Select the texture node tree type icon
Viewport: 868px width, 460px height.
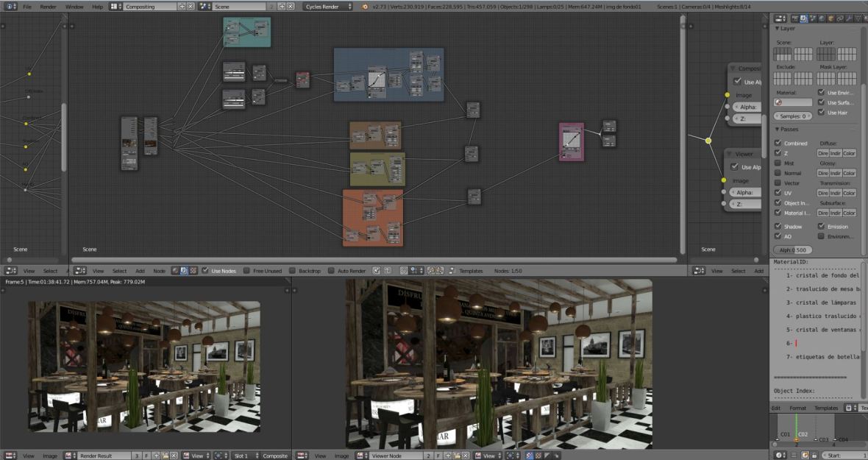[x=193, y=271]
